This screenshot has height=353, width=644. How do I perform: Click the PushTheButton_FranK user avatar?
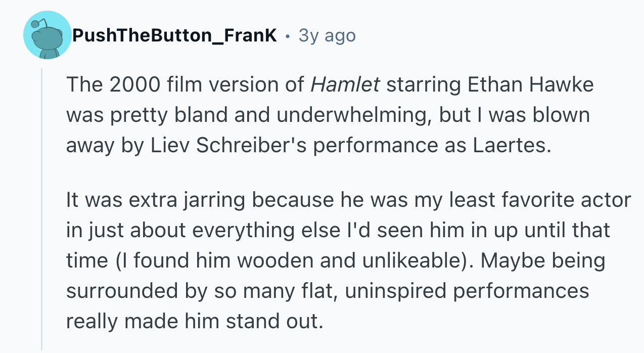tap(47, 35)
